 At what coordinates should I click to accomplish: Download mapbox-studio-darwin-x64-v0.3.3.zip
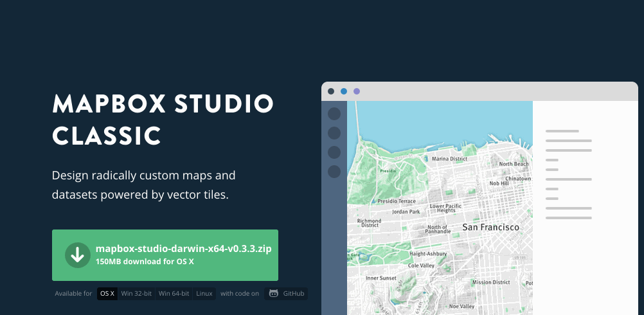(x=165, y=255)
